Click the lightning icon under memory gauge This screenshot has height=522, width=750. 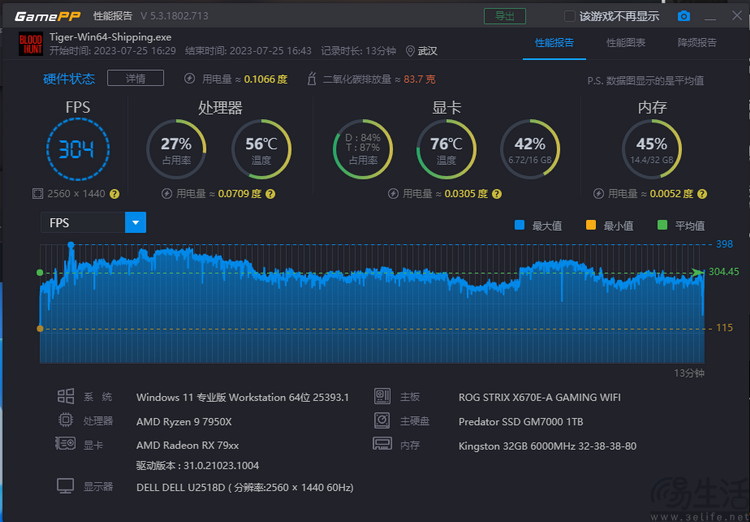tap(598, 194)
